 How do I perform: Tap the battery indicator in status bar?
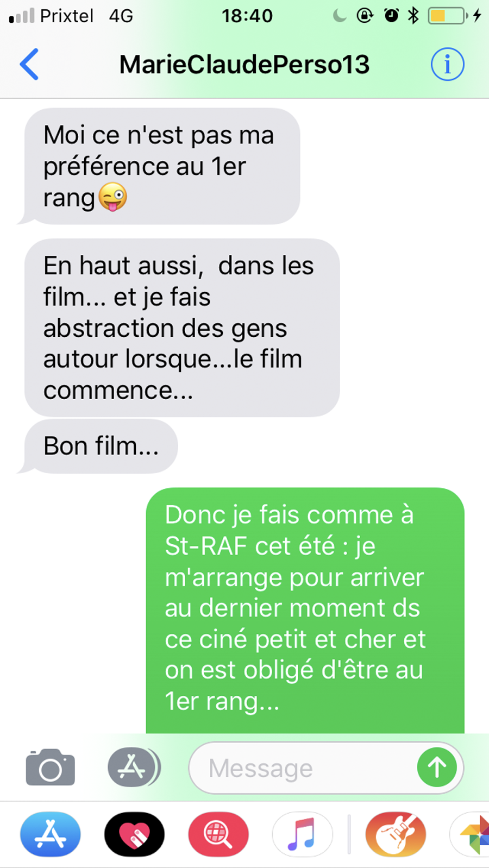(x=448, y=16)
